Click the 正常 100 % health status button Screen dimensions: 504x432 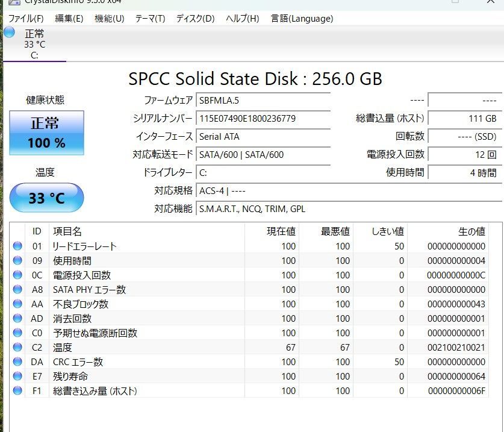[46, 133]
